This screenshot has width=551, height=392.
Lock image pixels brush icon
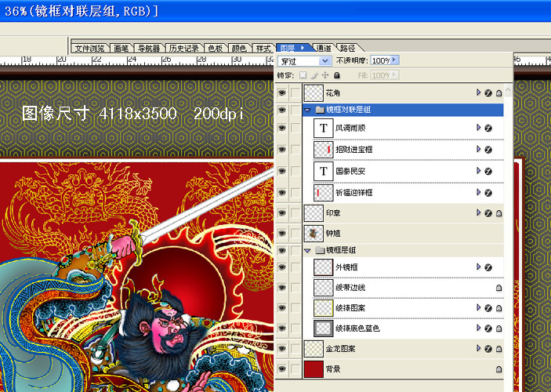[x=314, y=75]
